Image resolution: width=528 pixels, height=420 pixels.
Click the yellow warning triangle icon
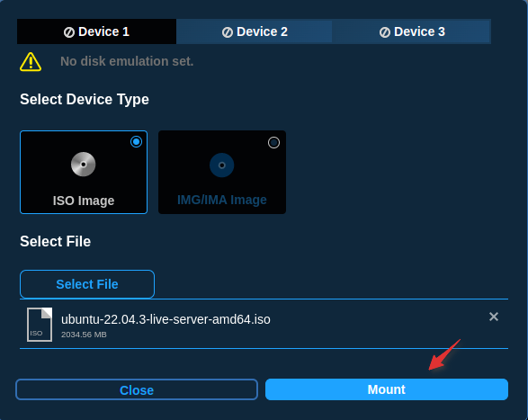[x=31, y=62]
